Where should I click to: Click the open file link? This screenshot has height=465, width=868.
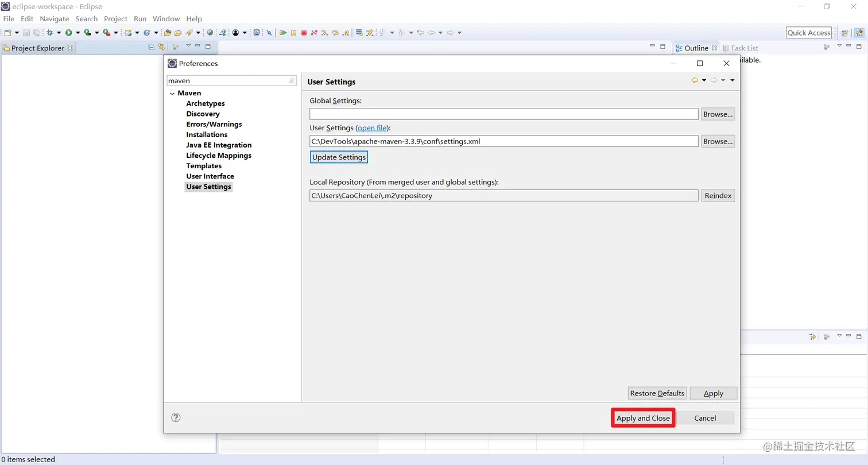[x=373, y=128]
